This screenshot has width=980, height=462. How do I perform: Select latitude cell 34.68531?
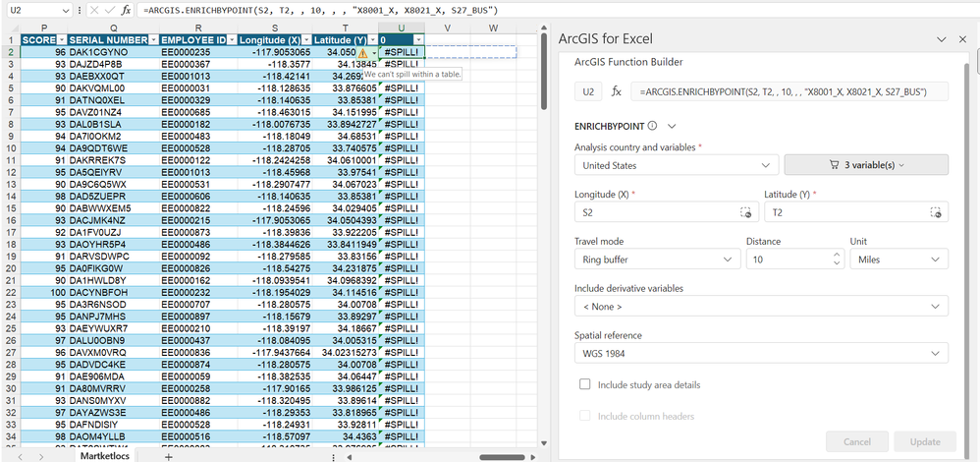346,136
